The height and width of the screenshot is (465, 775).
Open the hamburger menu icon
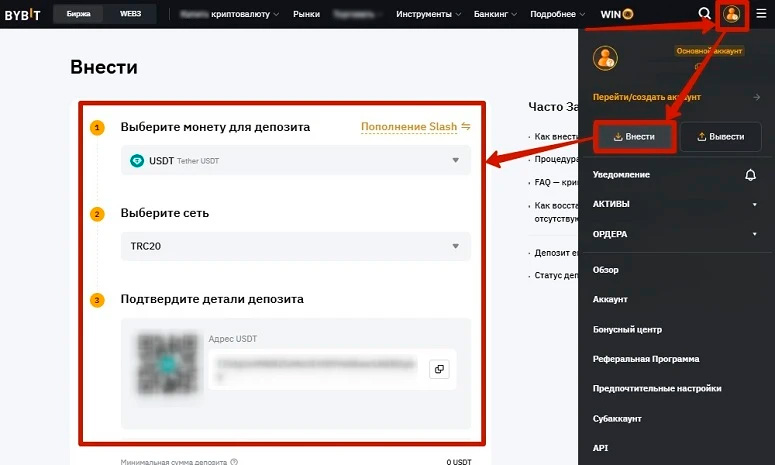761,14
